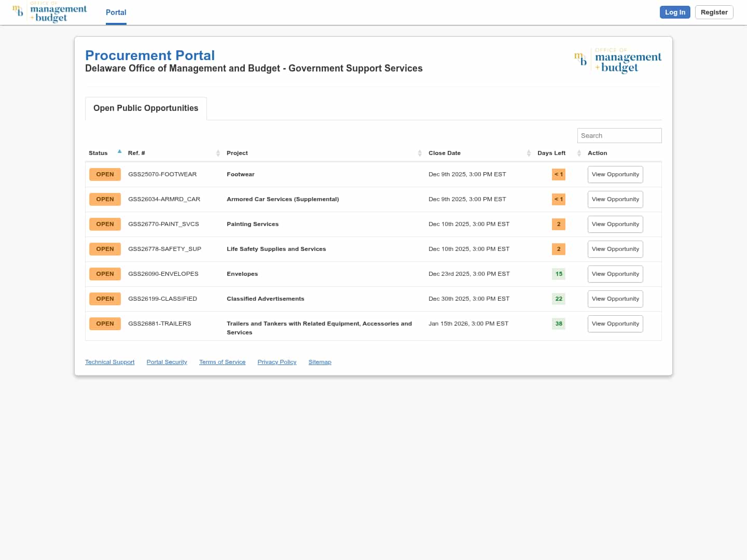
Task: Sort by Days Left column arrows
Action: [579, 153]
